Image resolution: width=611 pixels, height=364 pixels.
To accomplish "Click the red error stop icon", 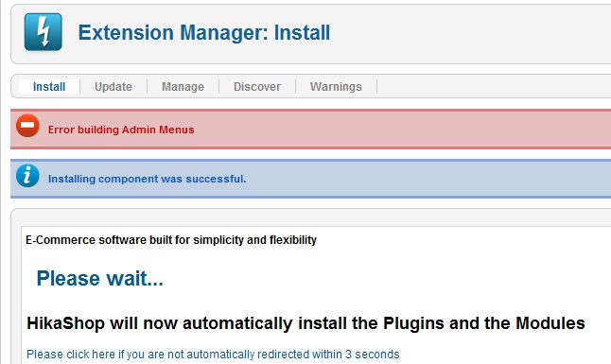I will 27,126.
